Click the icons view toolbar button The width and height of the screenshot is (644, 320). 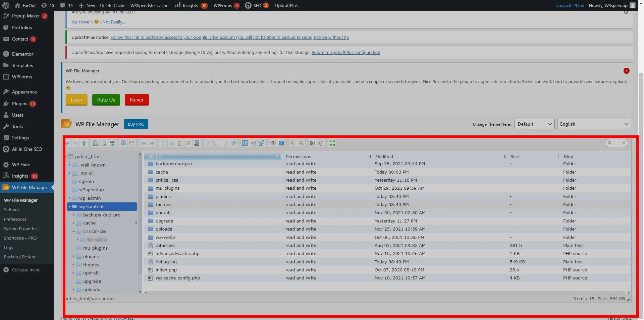(313, 143)
